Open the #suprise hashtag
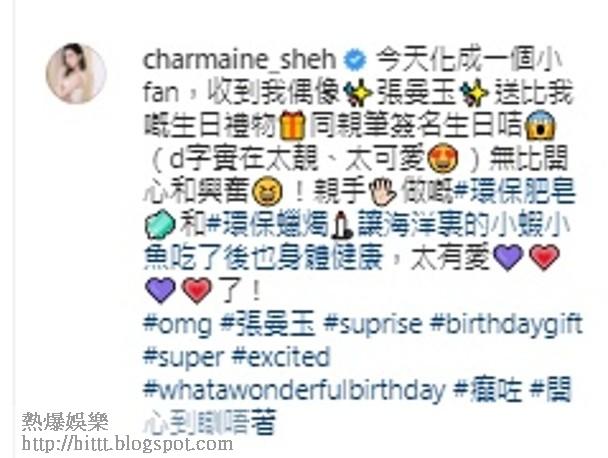Image resolution: width=608 pixels, height=458 pixels. (x=373, y=324)
